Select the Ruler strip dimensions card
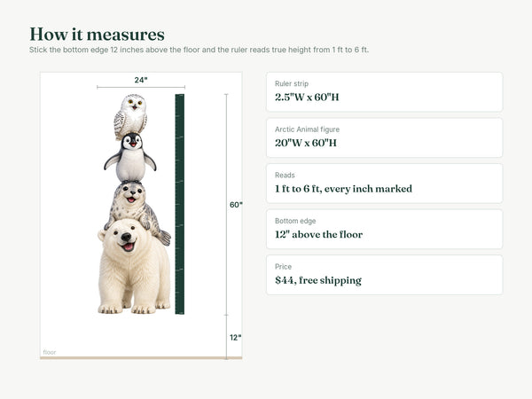Viewport: 532px width, 399px height. (x=385, y=91)
